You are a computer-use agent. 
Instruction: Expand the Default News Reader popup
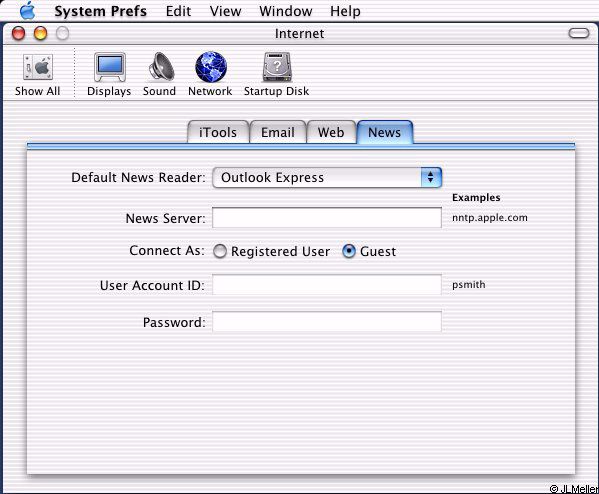(x=327, y=177)
